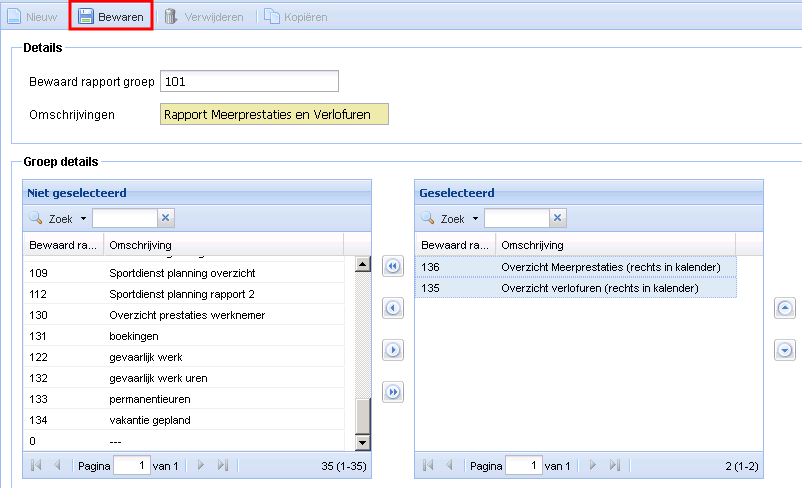Move all items to Geselecteerd list
802x488 pixels.
pos(393,392)
